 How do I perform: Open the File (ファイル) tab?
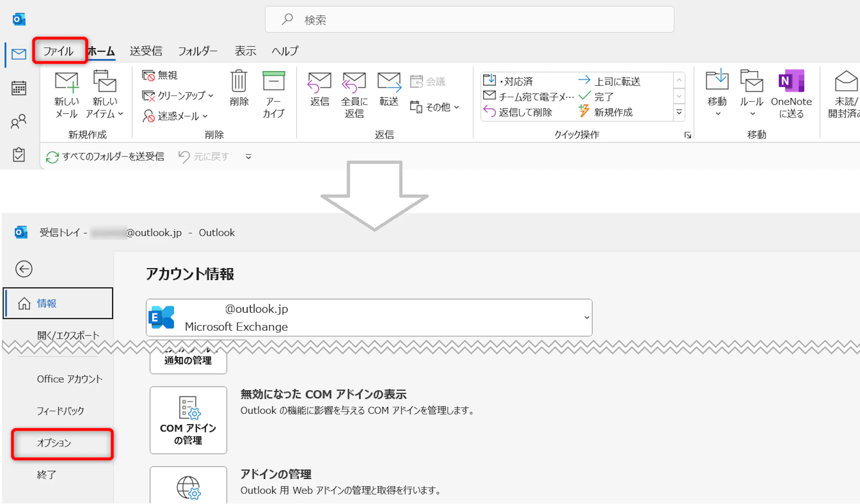pyautogui.click(x=59, y=51)
